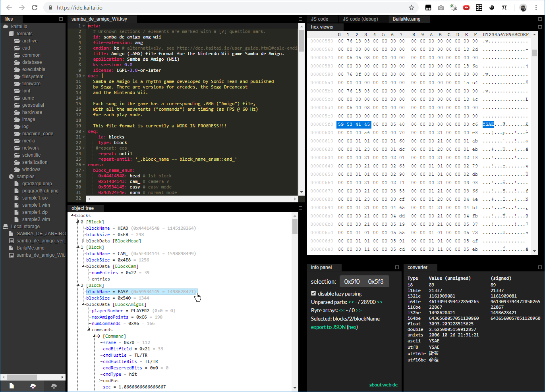Open the Chrome three-dot menu

point(536,8)
